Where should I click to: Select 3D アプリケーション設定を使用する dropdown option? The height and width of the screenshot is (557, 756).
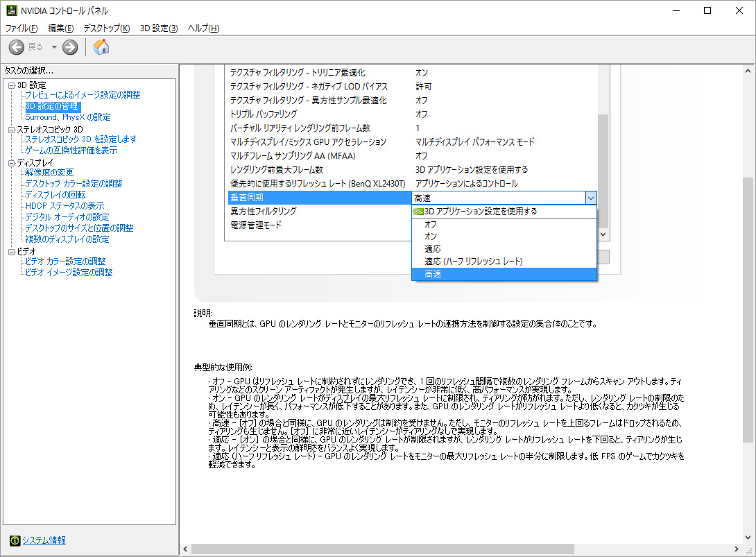[x=504, y=212]
